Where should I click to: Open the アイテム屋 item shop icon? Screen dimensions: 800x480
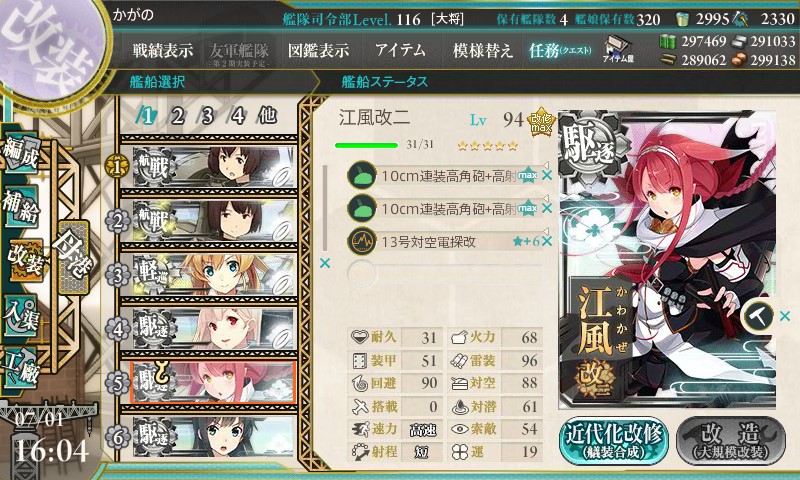617,49
